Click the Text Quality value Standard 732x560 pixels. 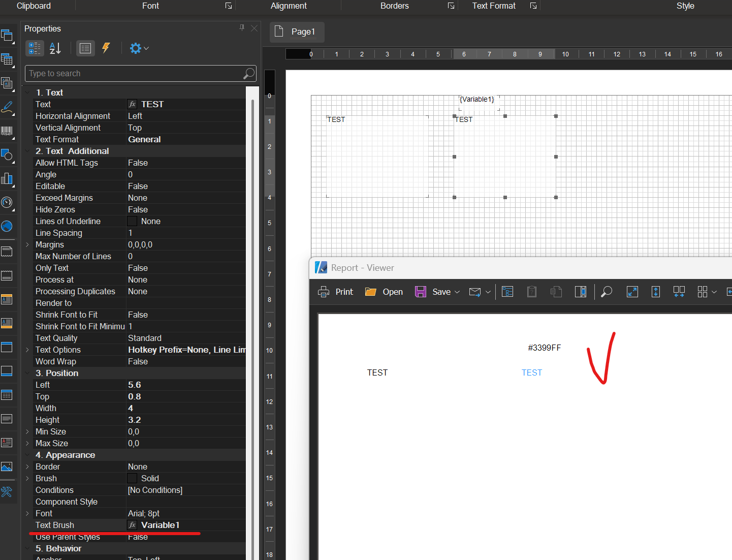(x=145, y=338)
